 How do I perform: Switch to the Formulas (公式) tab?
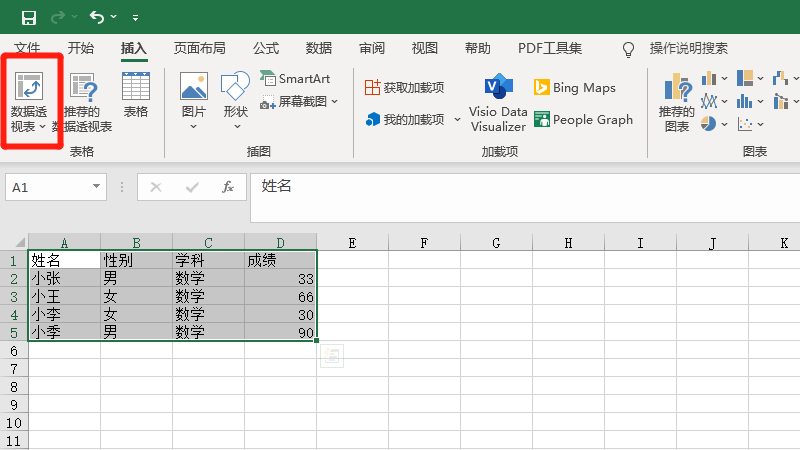[x=266, y=48]
